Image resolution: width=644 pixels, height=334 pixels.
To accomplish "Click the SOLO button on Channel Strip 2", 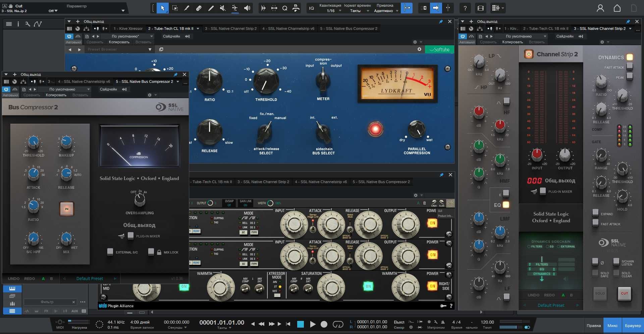I will pos(600,293).
